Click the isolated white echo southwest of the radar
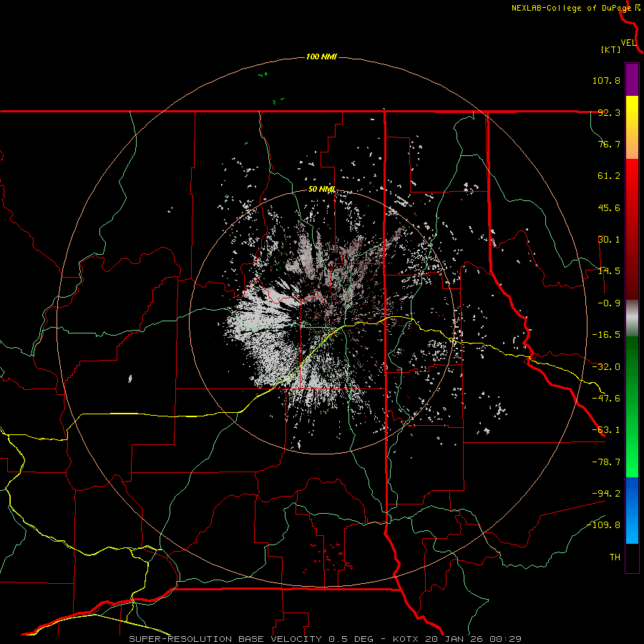The width and height of the screenshot is (644, 644). pyautogui.click(x=130, y=379)
